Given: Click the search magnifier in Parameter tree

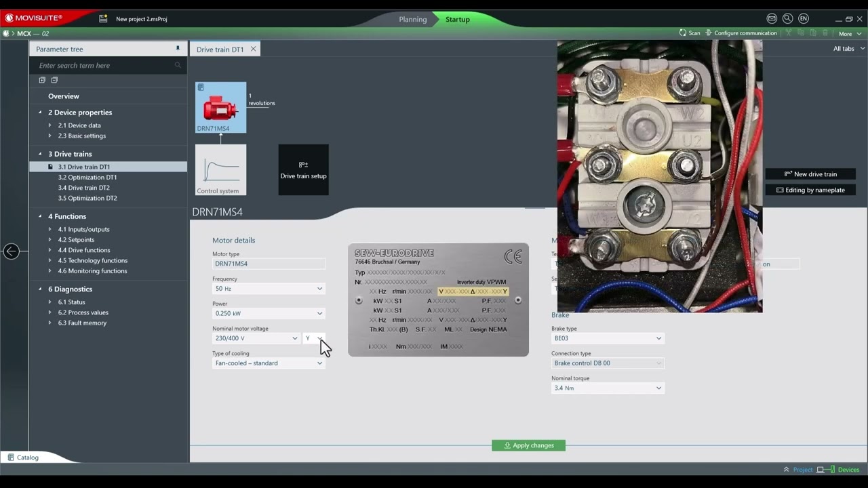Looking at the screenshot, I should click(x=178, y=66).
